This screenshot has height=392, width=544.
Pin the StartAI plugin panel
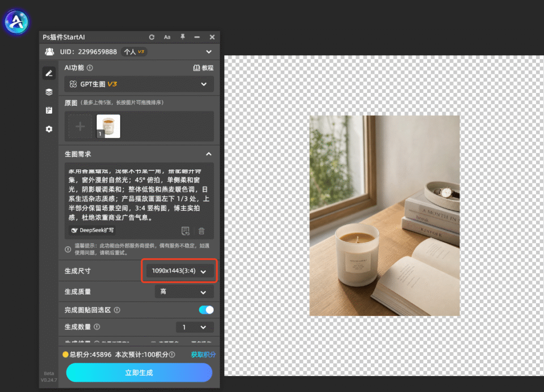(183, 37)
